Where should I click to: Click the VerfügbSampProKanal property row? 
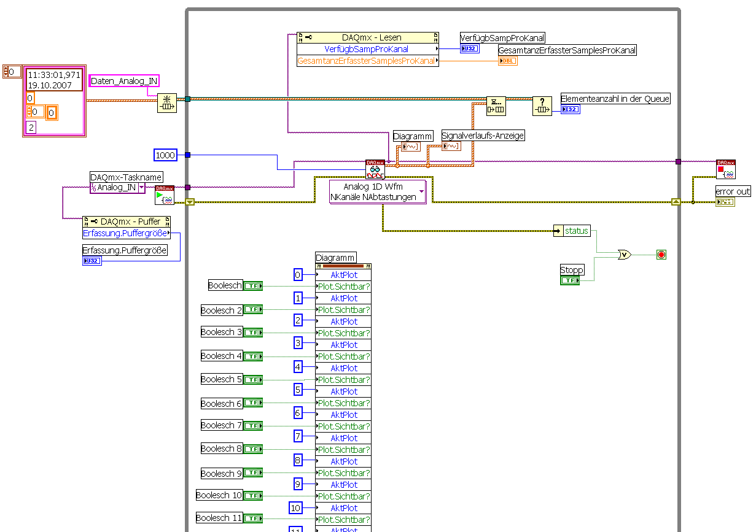point(368,49)
